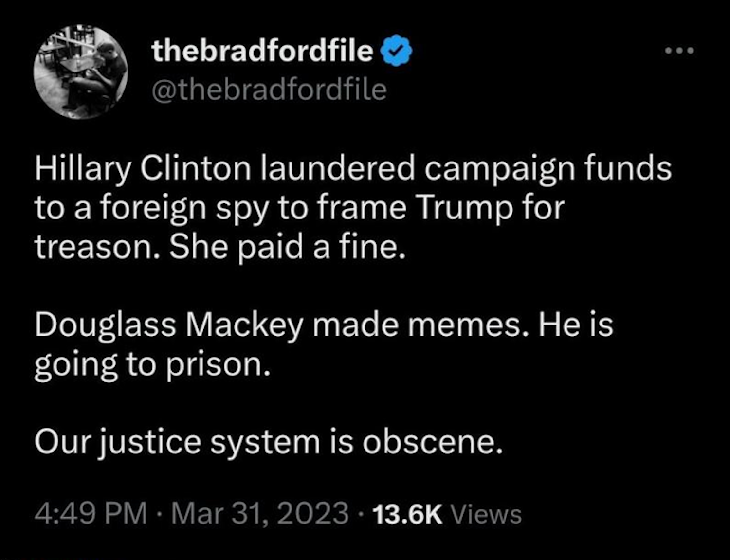Click "Our justice system is obscene." sentence
The height and width of the screenshot is (560, 730).
(x=268, y=442)
